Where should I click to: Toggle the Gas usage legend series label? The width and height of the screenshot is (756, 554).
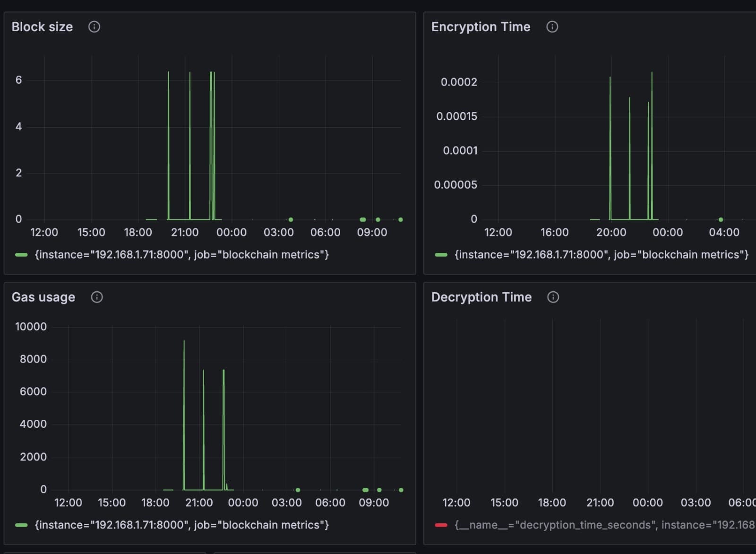[x=182, y=525]
